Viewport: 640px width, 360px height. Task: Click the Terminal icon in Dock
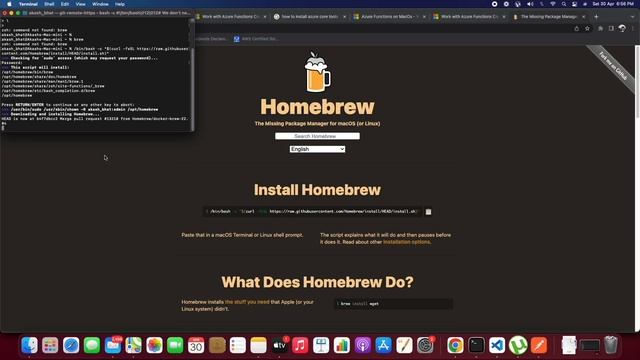click(x=476, y=345)
